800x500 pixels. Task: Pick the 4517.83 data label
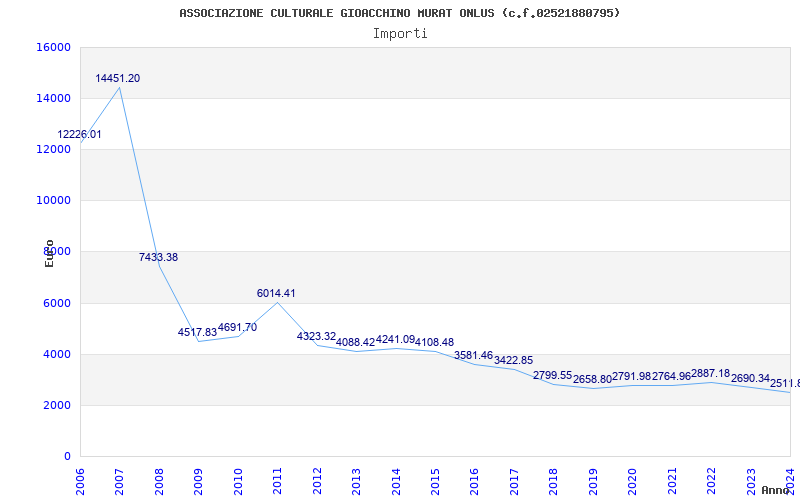coord(197,333)
